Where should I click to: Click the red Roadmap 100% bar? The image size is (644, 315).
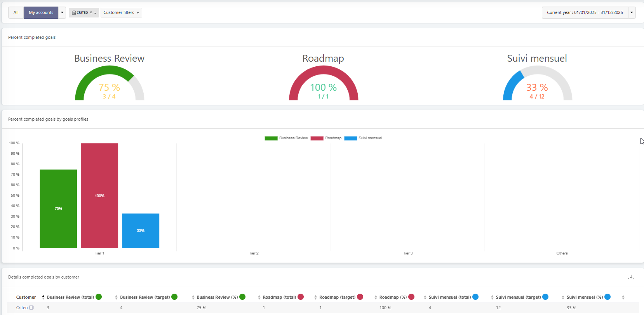[x=99, y=196]
